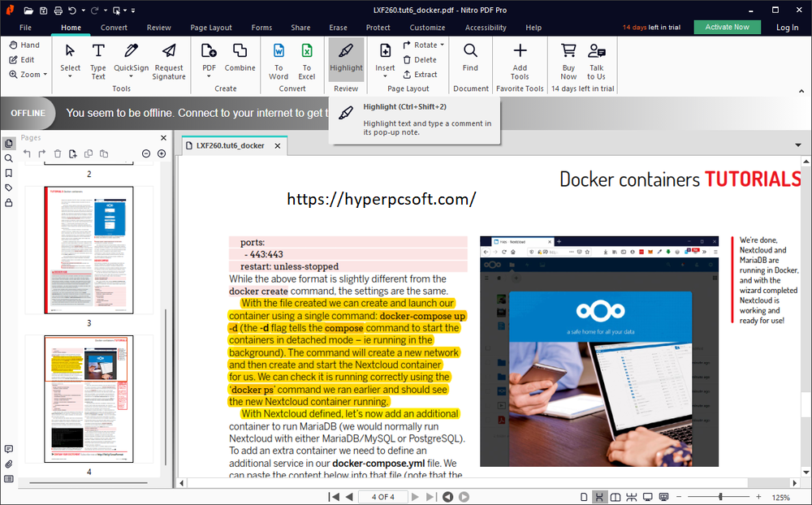This screenshot has width=812, height=505.
Task: Click the Request Signature icon
Action: 169,59
